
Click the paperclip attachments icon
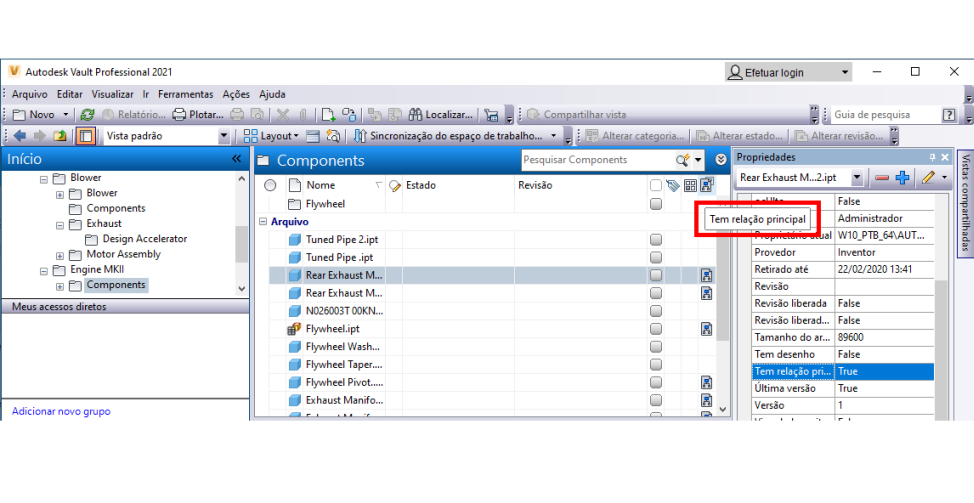point(303,115)
